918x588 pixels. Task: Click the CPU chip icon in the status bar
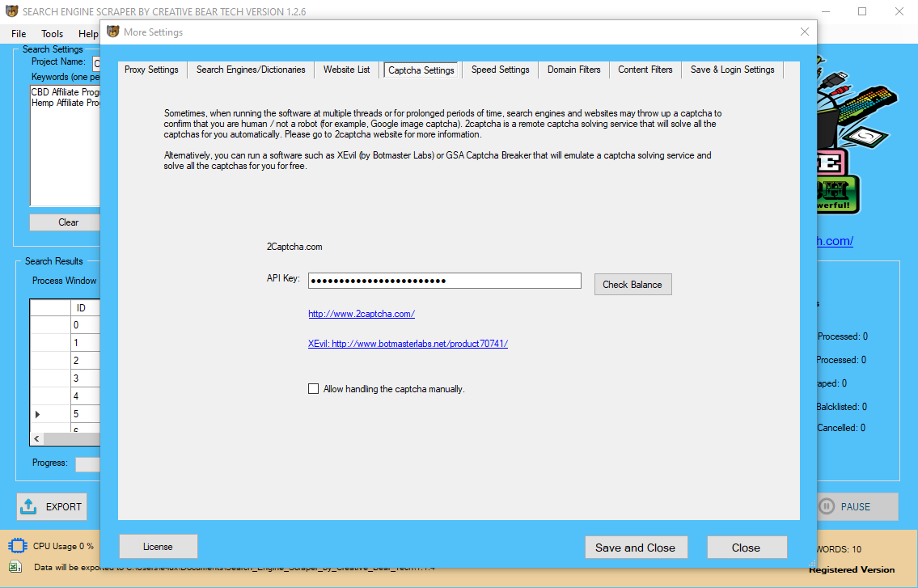pos(17,545)
